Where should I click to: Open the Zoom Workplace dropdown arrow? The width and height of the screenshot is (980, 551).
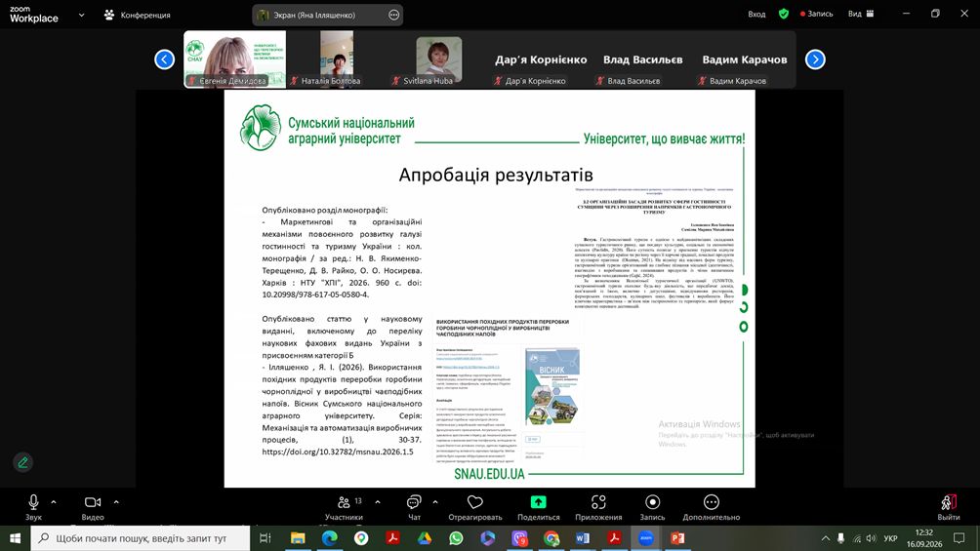click(x=81, y=15)
